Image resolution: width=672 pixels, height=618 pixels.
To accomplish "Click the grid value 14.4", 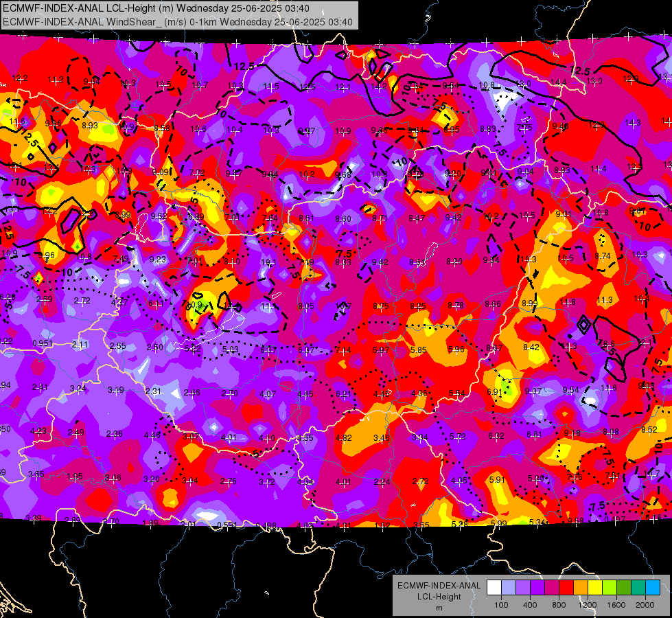I will click(x=559, y=82).
